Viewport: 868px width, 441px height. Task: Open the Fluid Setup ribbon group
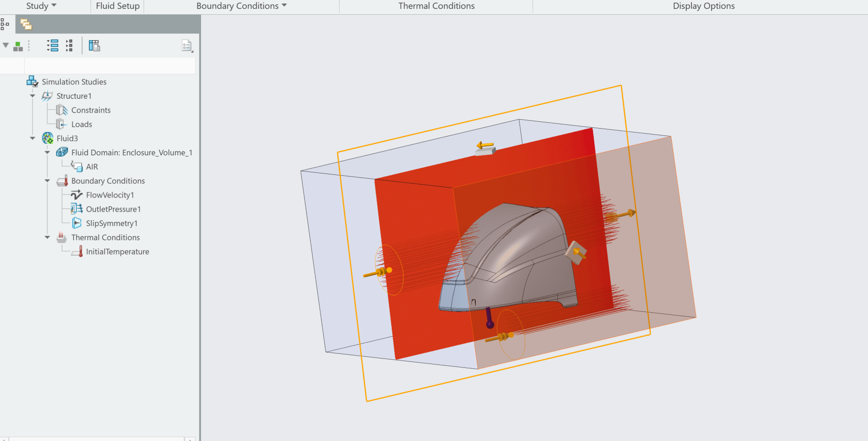[117, 6]
